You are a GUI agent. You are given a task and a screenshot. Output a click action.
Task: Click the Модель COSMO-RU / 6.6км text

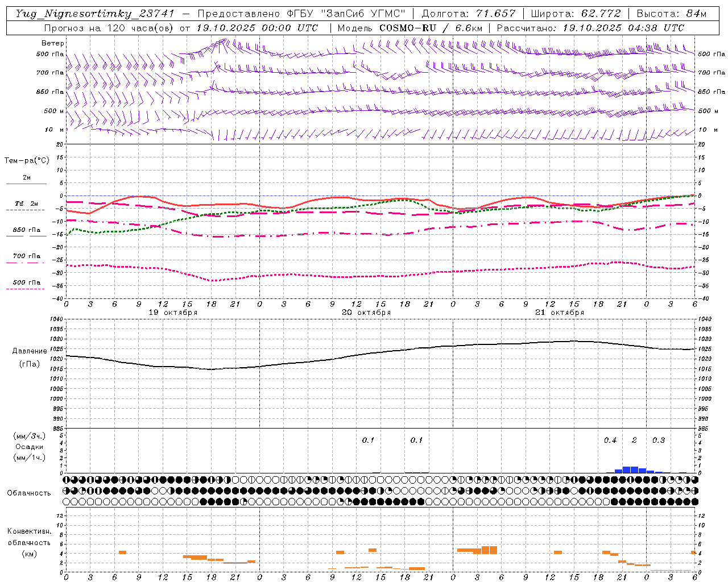tap(410, 28)
